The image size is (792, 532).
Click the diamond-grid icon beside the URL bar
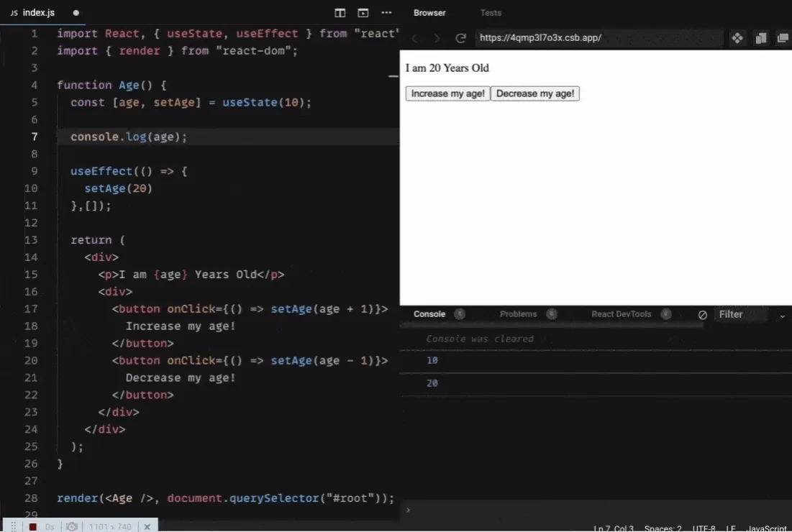click(x=737, y=38)
